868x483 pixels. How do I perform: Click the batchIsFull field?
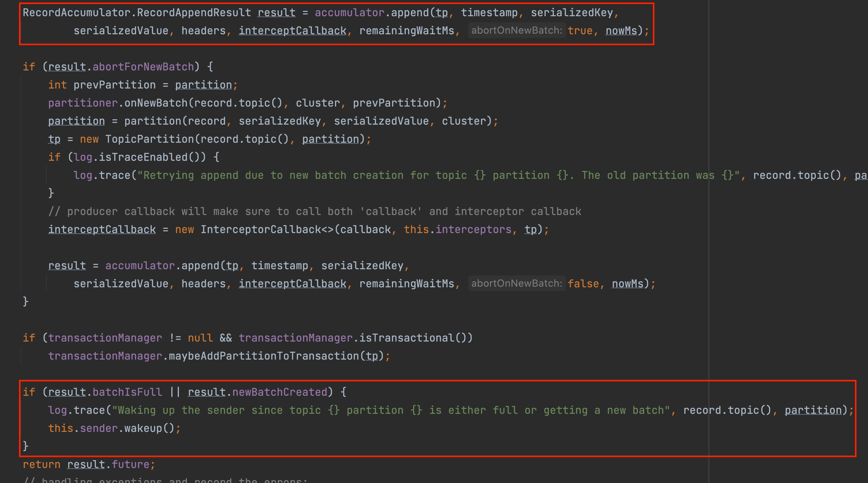click(127, 392)
